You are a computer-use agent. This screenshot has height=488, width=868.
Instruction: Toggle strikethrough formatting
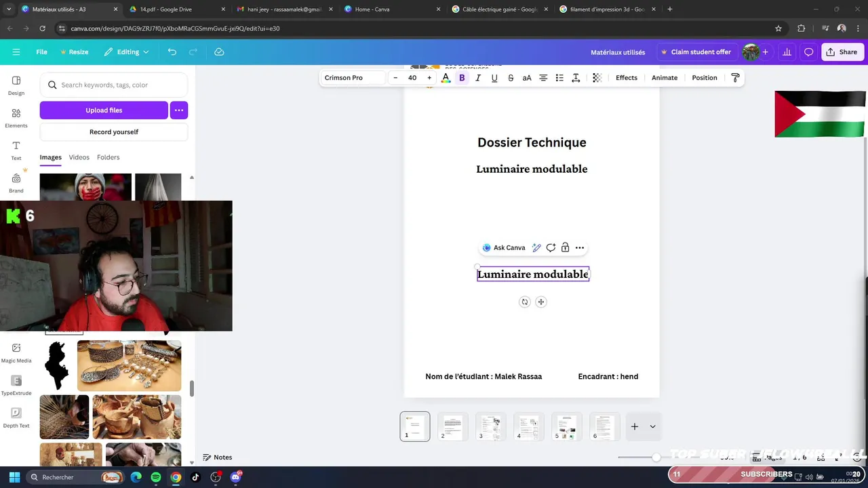[511, 78]
